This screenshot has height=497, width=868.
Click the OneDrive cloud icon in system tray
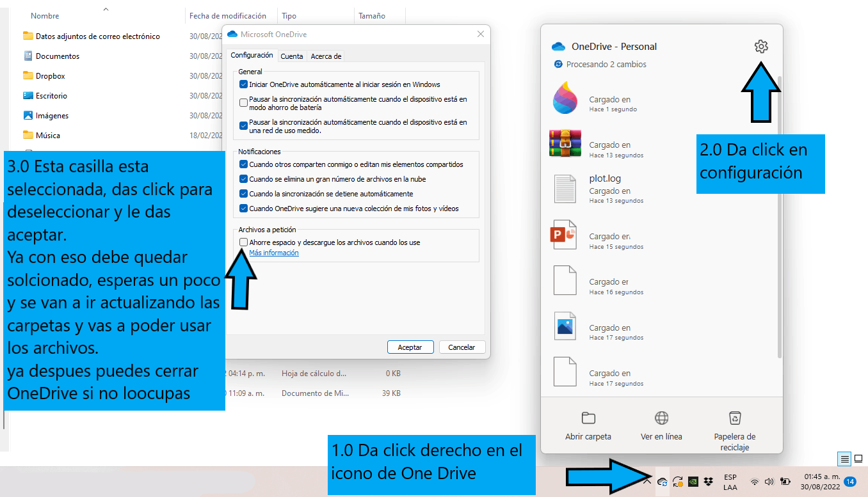tap(663, 482)
